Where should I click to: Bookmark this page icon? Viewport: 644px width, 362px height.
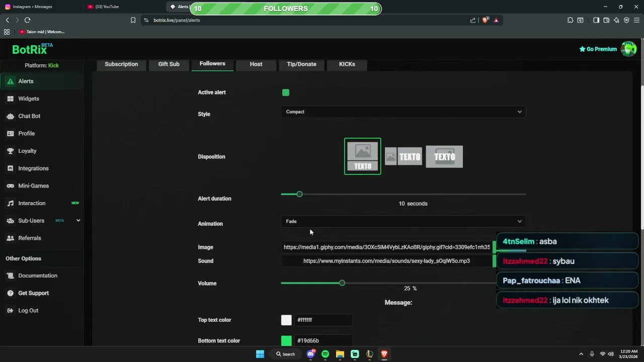133,20
